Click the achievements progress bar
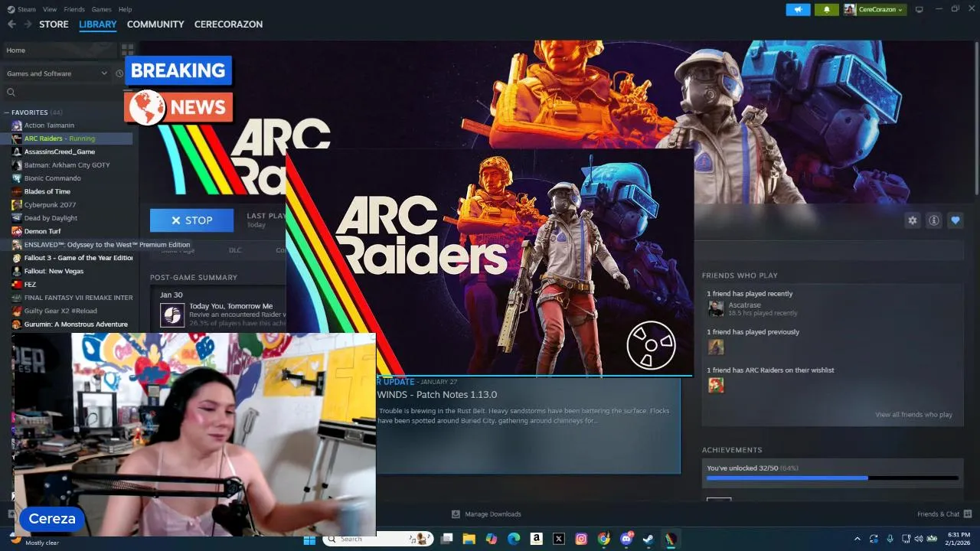Screen dimensions: 980x551 (x=832, y=478)
